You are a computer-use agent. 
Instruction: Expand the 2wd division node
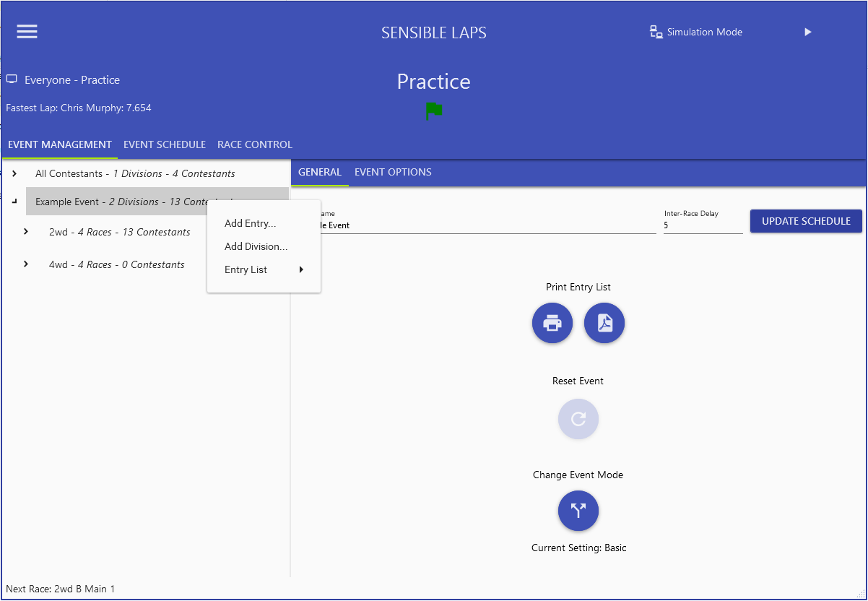click(26, 232)
